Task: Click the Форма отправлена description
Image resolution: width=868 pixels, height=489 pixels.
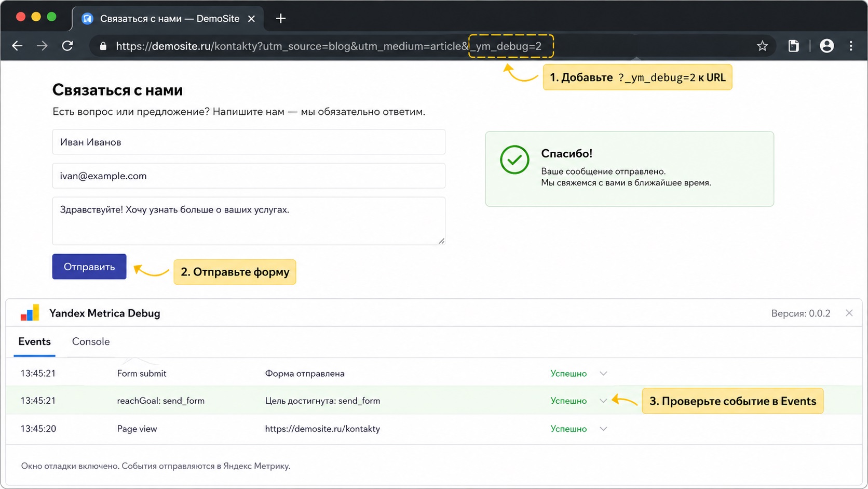Action: (x=305, y=374)
